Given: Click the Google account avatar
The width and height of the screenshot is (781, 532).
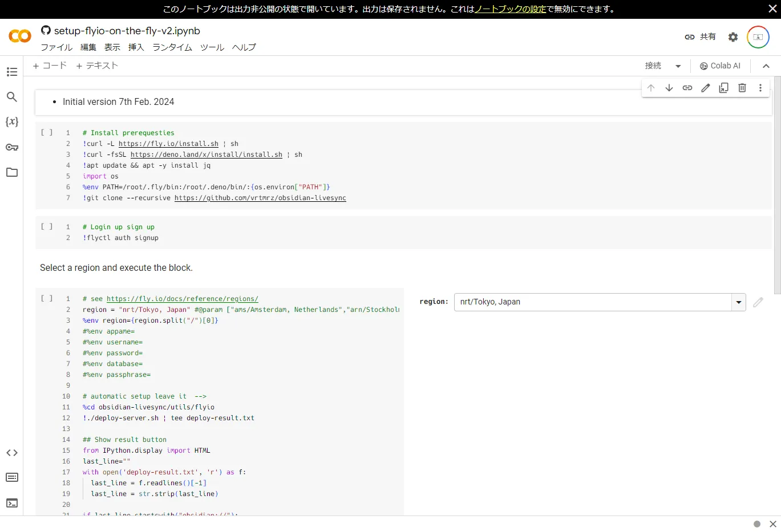Looking at the screenshot, I should [x=758, y=36].
